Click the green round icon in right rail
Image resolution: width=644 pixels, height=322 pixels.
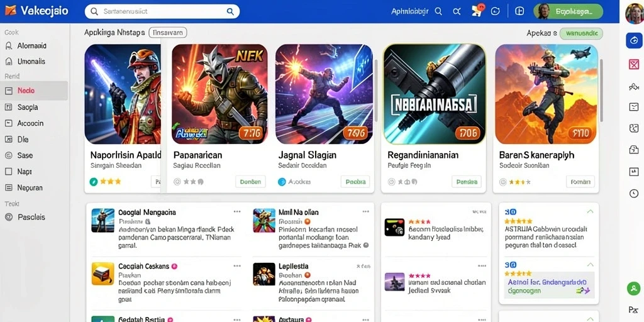click(634, 288)
